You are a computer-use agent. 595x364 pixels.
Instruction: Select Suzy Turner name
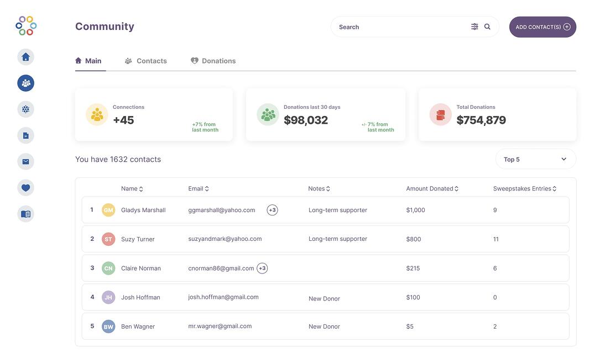point(138,239)
